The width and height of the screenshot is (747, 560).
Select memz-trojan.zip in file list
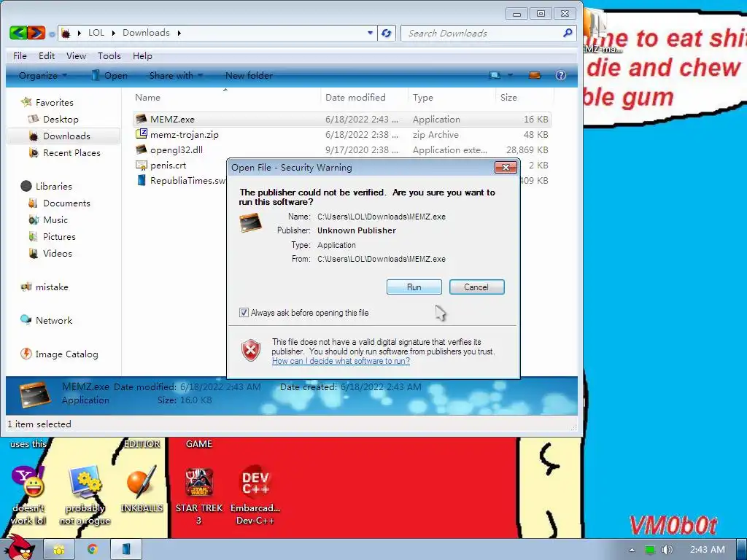(x=185, y=135)
